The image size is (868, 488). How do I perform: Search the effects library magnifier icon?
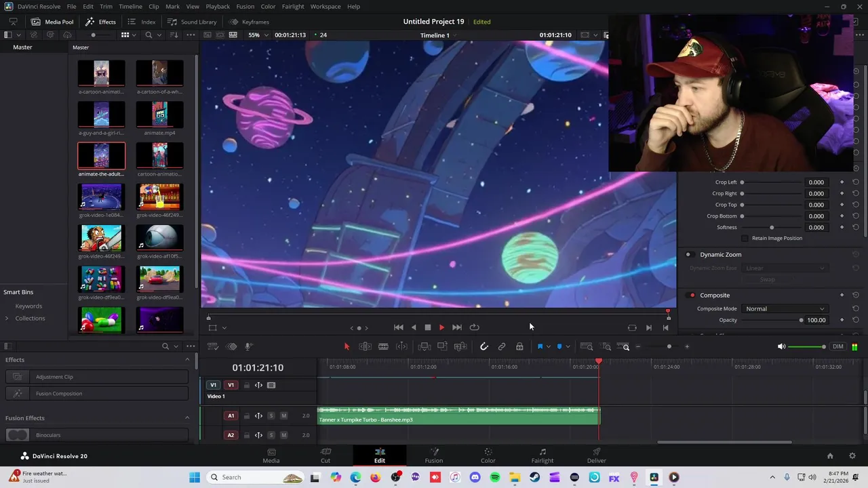click(x=165, y=346)
